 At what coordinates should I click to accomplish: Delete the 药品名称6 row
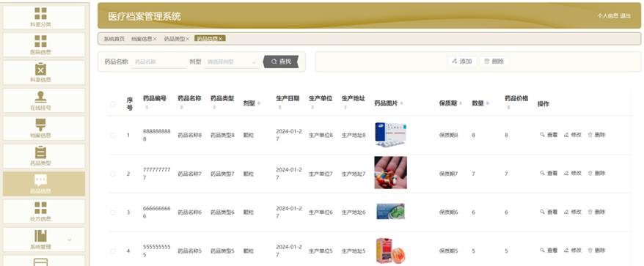(596, 212)
